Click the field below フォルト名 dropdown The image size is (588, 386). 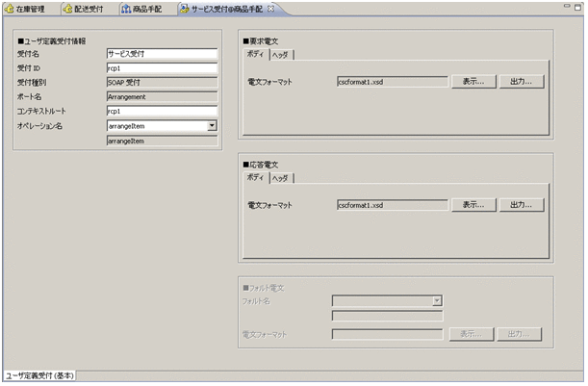[388, 316]
